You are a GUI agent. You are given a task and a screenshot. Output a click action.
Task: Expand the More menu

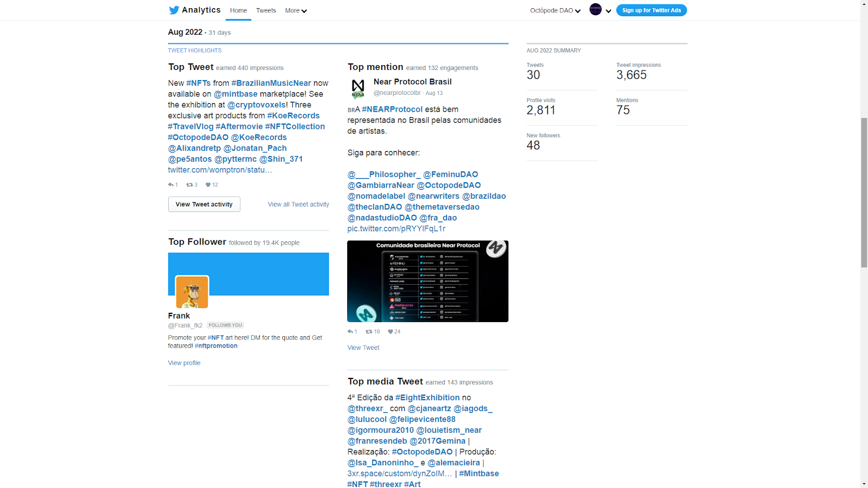[x=296, y=10]
